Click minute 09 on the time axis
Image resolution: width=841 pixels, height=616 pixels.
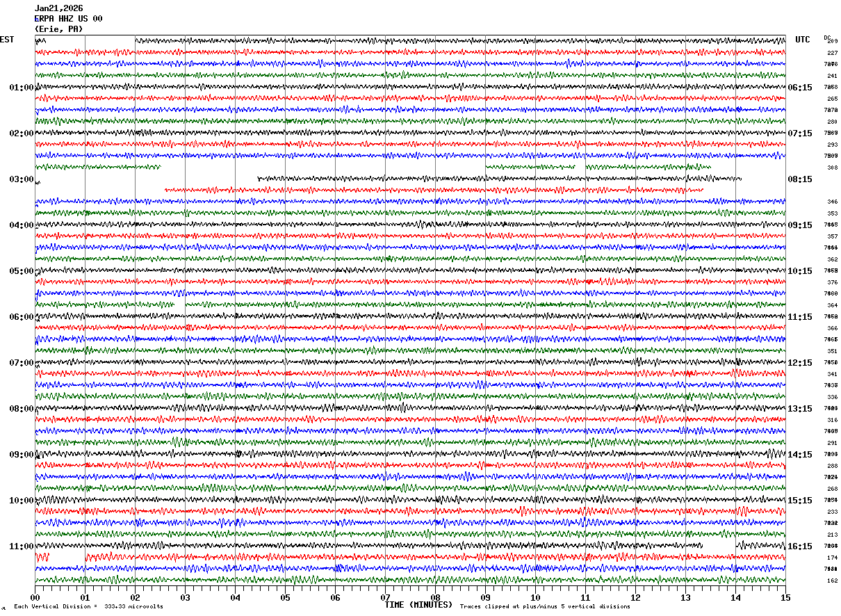485,598
